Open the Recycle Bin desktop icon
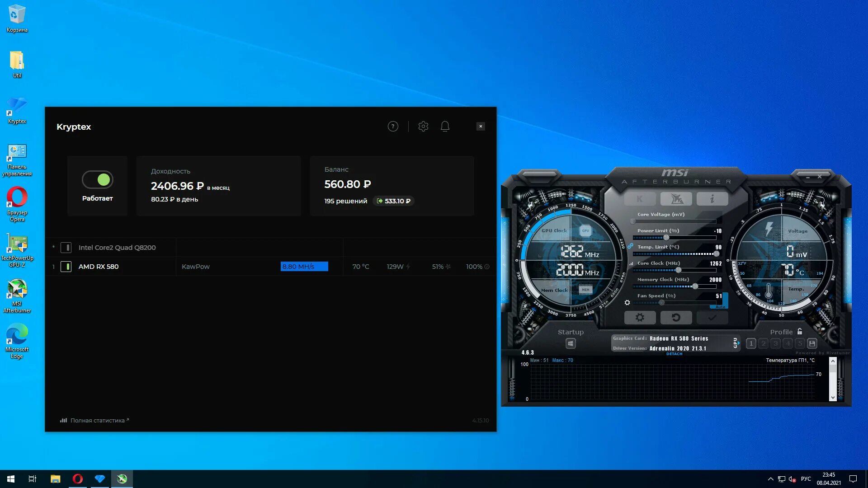Screen dimensions: 868x488 (17, 18)
